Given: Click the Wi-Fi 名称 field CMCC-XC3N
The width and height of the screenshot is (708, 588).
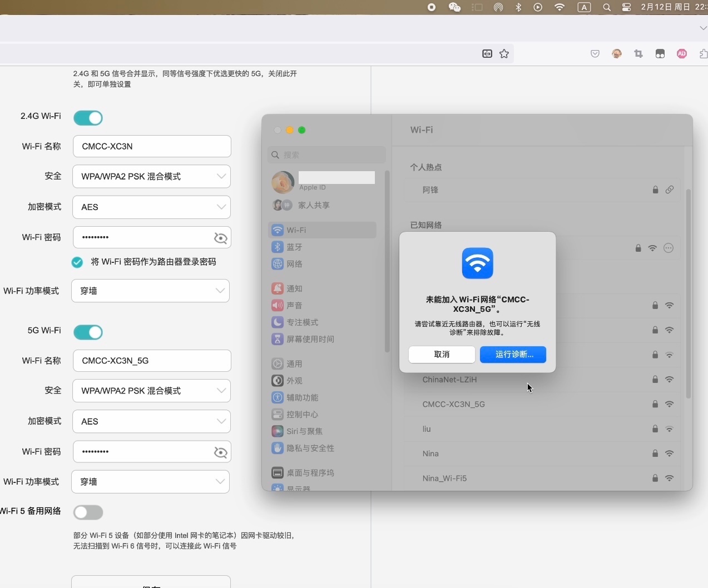Looking at the screenshot, I should point(152,146).
